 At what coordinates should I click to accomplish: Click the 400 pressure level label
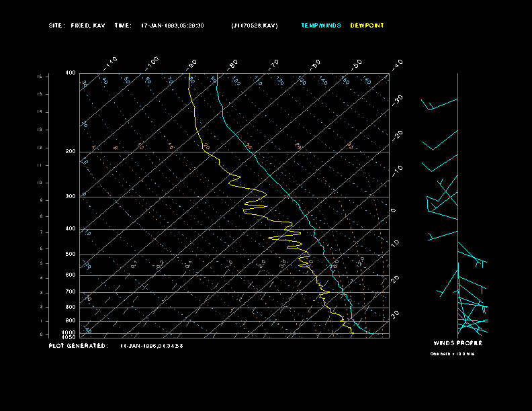[x=71, y=229]
